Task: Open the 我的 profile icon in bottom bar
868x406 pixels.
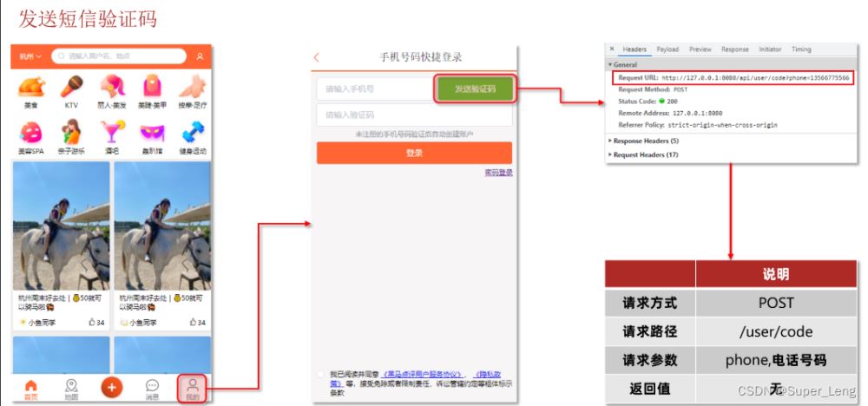Action: point(192,389)
